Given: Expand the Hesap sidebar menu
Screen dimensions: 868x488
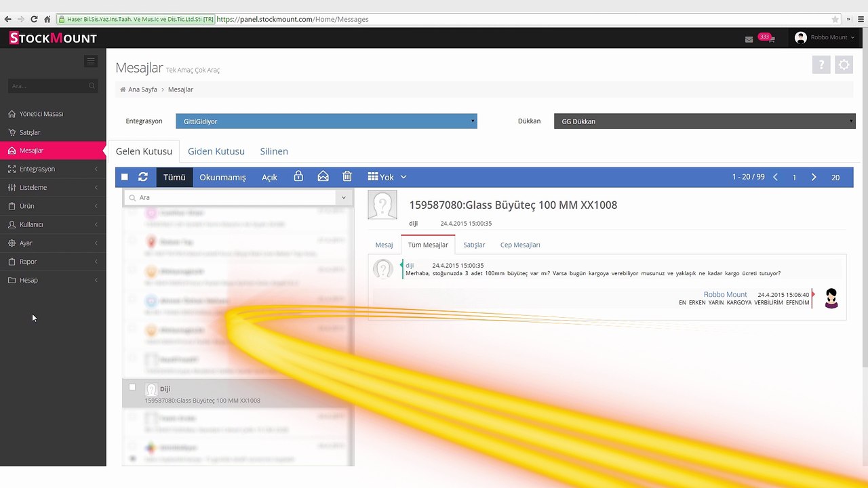Looking at the screenshot, I should point(53,280).
